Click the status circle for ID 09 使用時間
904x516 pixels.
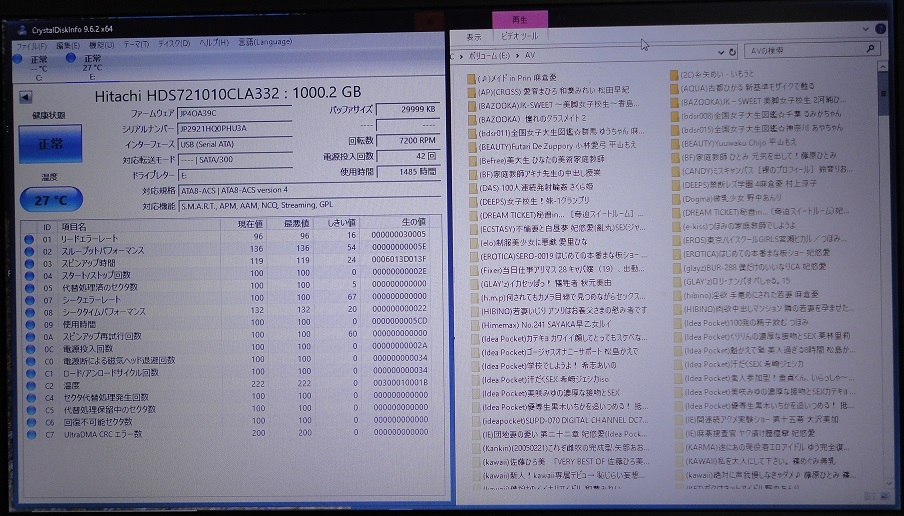(29, 324)
